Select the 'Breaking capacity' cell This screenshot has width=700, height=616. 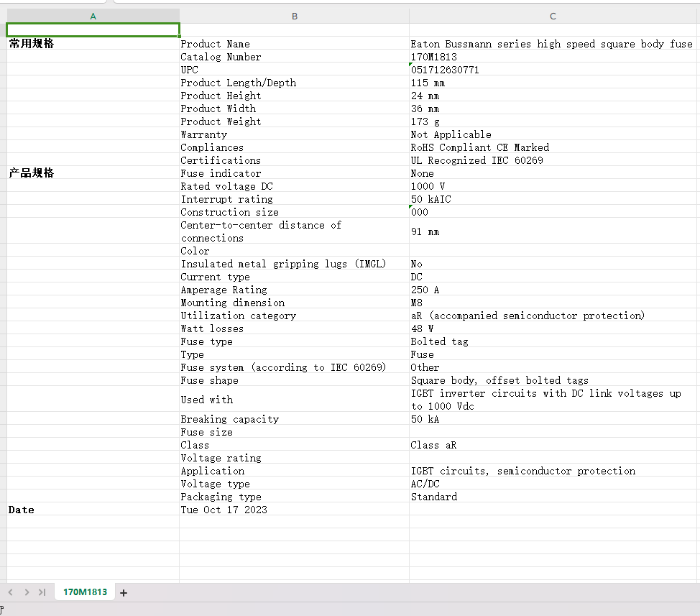(x=294, y=419)
